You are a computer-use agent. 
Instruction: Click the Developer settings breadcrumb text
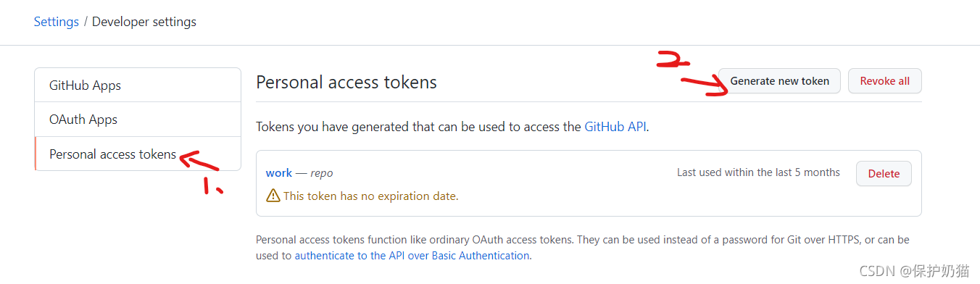(x=144, y=22)
